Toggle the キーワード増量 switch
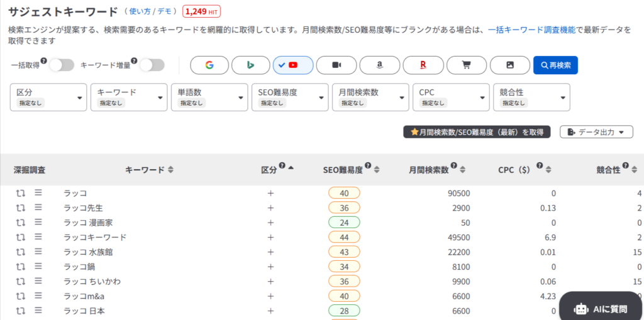 (152, 65)
